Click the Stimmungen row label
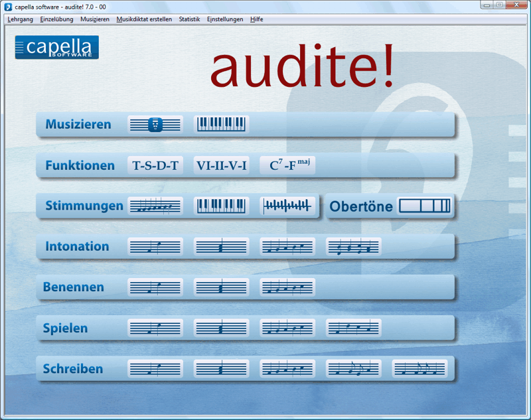 click(x=84, y=206)
